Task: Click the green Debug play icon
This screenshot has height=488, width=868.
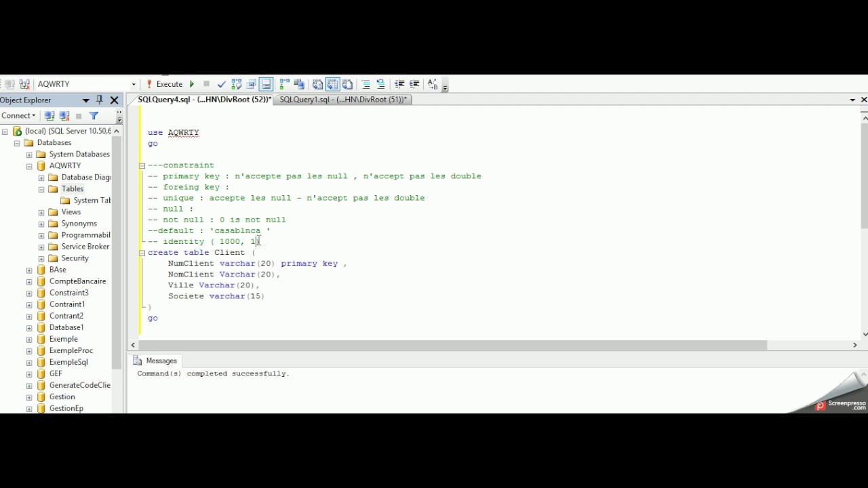Action: [x=192, y=84]
